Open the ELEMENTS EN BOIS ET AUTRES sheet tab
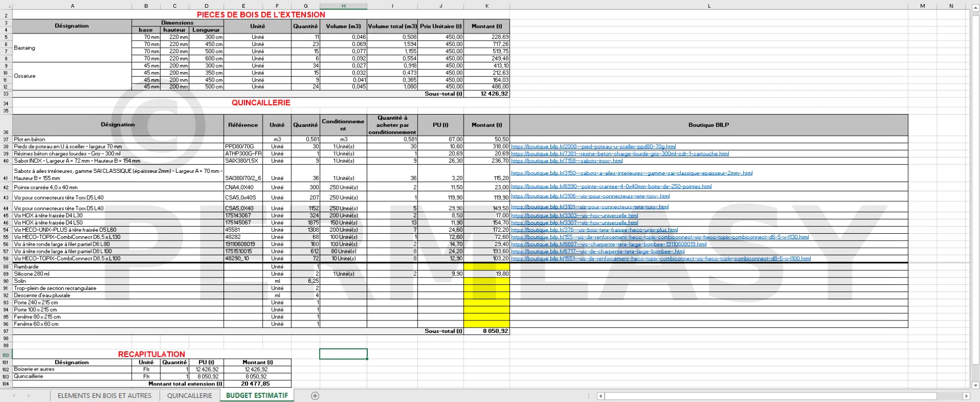This screenshot has height=402, width=980. pos(105,396)
